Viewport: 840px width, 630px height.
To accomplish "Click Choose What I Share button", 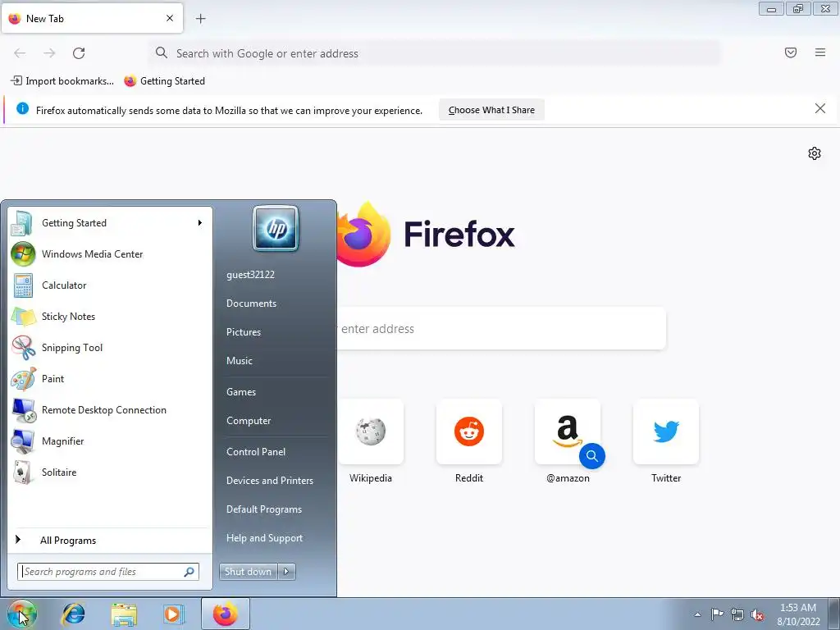I will (491, 110).
